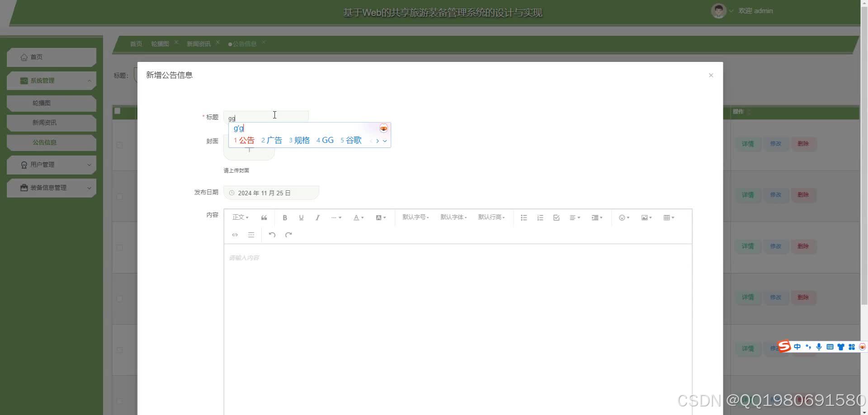The height and width of the screenshot is (415, 868).
Task: Open the 正文 heading style dropdown
Action: tap(240, 217)
